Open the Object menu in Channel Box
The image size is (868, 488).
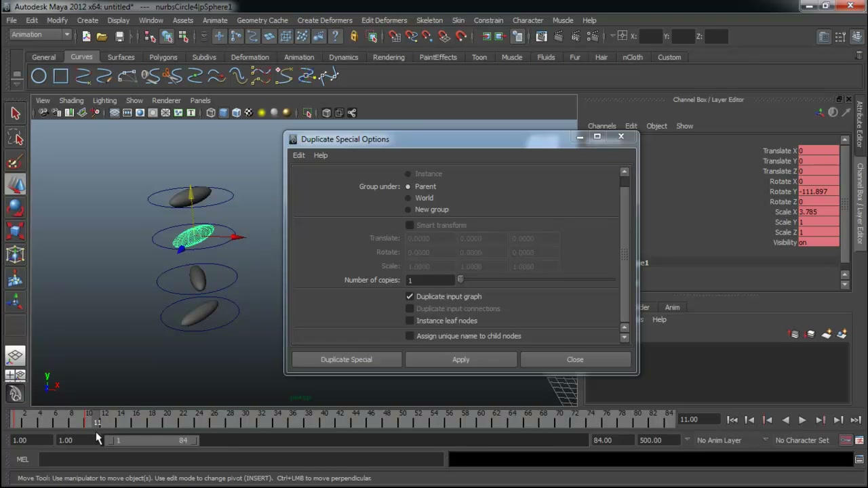[x=656, y=126]
